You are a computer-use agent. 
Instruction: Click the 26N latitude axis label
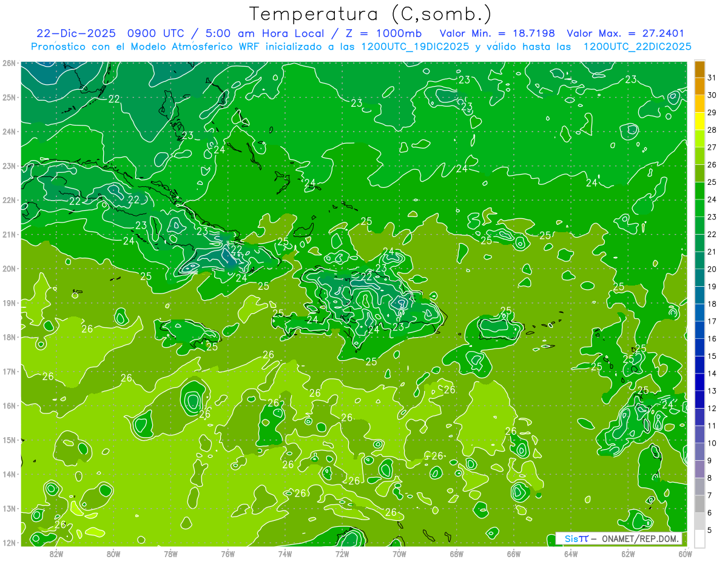(8, 63)
